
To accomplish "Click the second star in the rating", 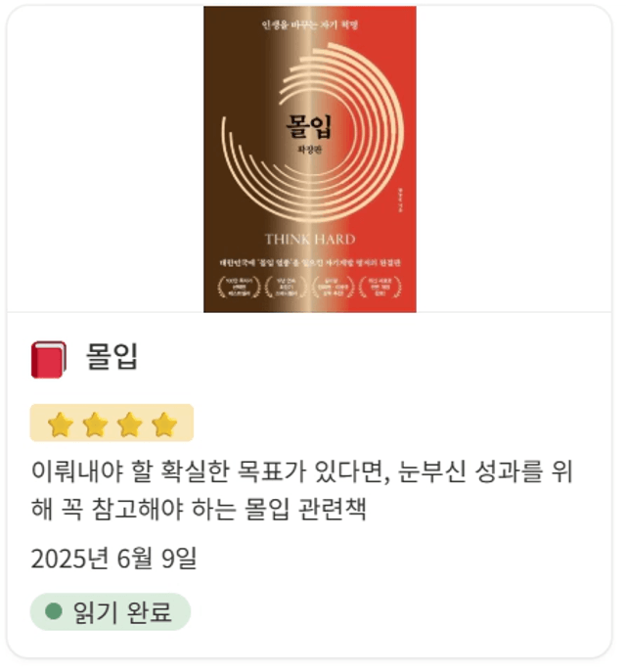I will click(95, 425).
